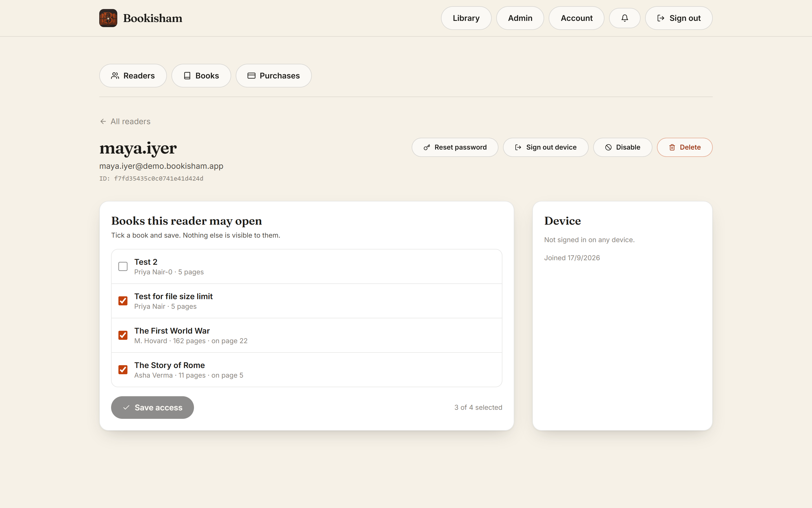812x508 pixels.
Task: Click the Bookisham logo icon
Action: click(108, 18)
